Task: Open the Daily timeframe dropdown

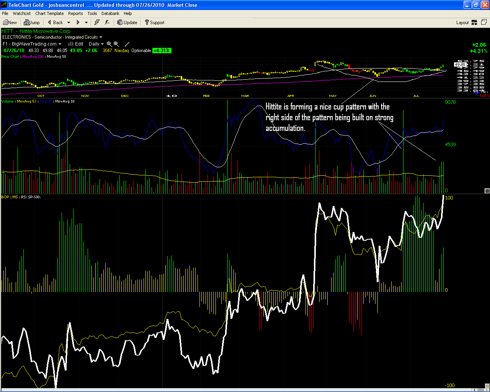Action: 96,44
